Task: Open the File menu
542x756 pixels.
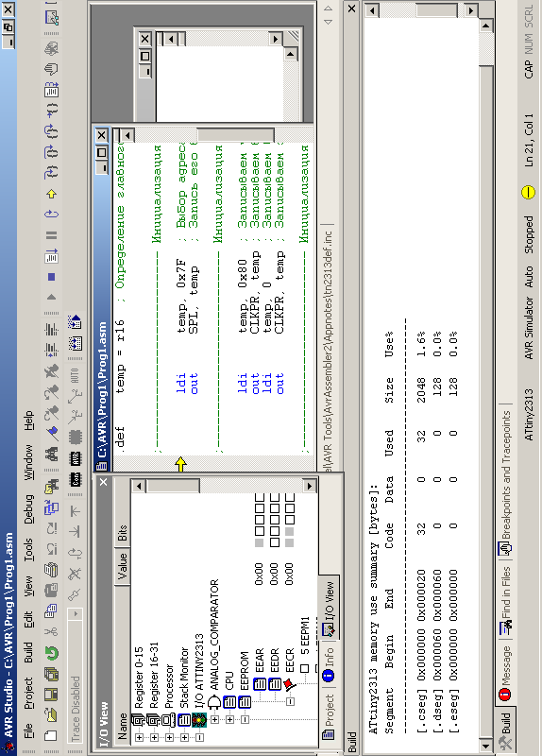Action: tap(28, 730)
